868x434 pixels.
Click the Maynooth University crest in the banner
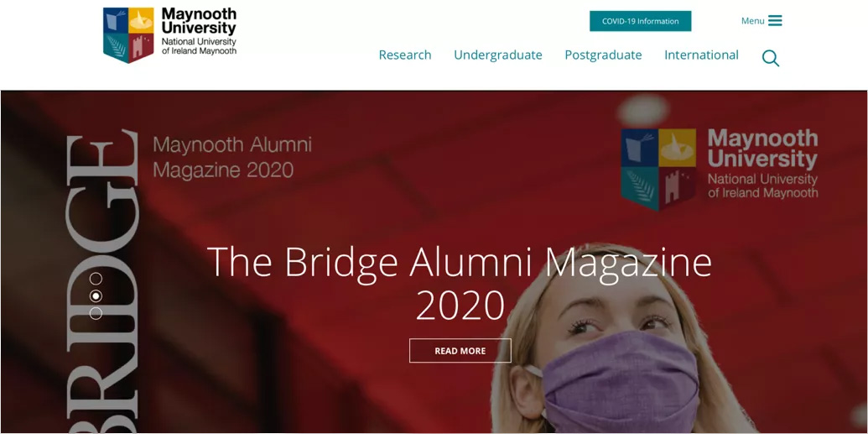[x=658, y=169]
